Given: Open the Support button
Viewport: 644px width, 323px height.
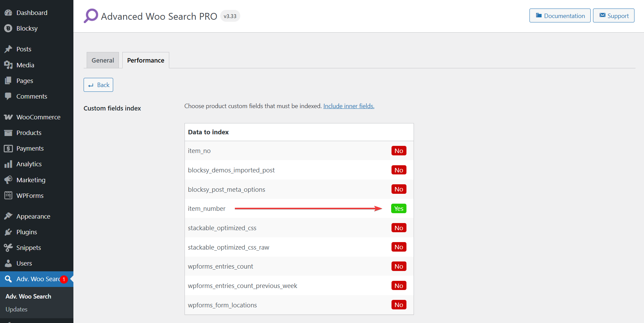Looking at the screenshot, I should [x=613, y=16].
